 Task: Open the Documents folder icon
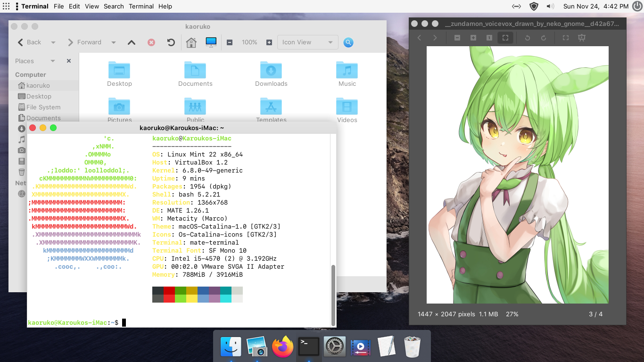195,74
